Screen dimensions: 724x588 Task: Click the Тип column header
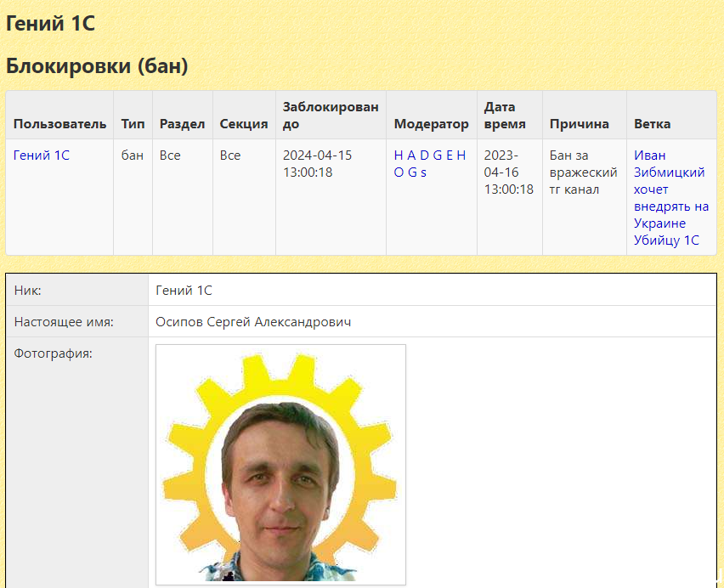click(x=133, y=124)
